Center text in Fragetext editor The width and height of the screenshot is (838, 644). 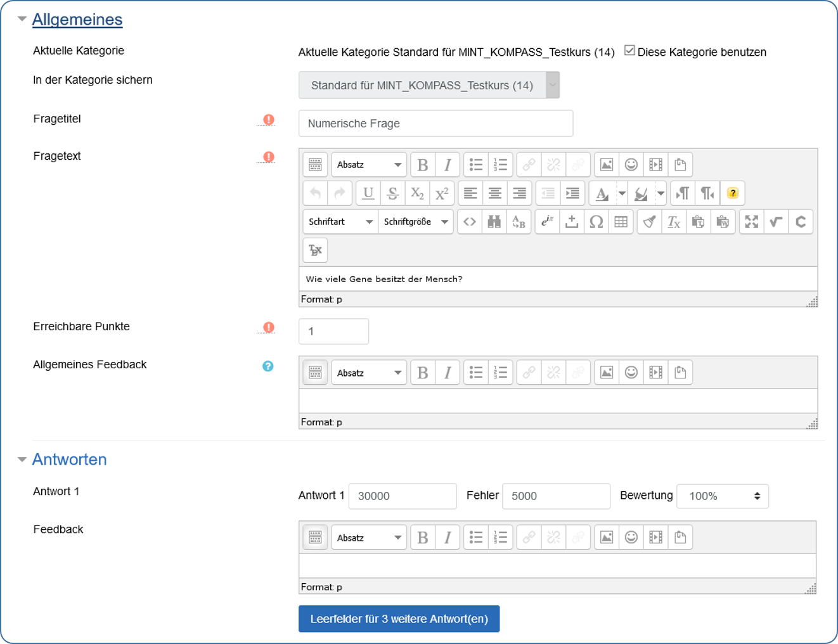click(495, 193)
